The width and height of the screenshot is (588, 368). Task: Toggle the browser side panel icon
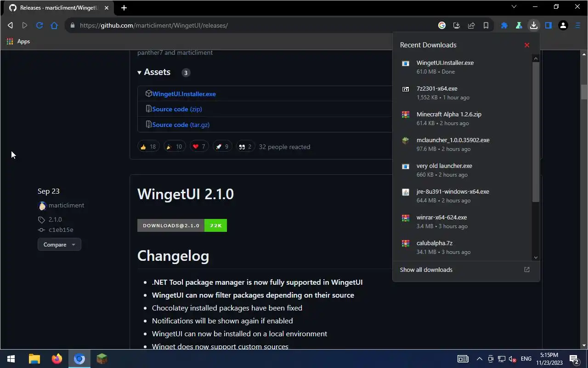[x=548, y=25]
